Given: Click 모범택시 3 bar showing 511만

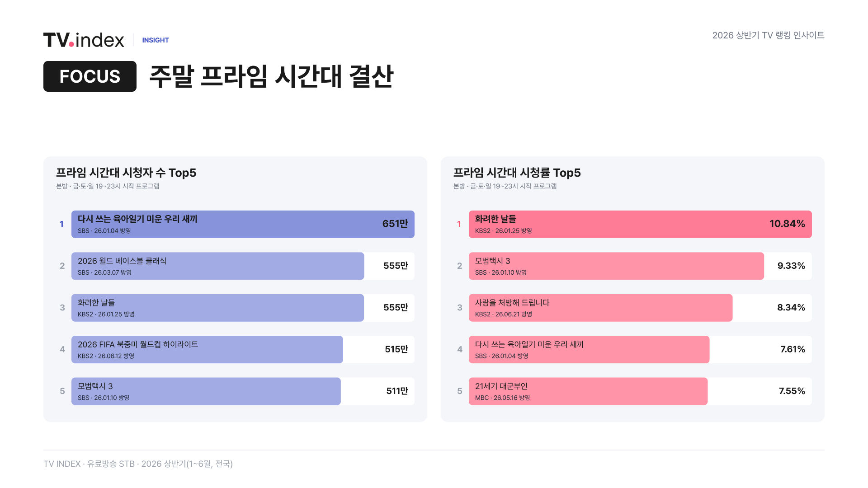Looking at the screenshot, I should [243, 391].
